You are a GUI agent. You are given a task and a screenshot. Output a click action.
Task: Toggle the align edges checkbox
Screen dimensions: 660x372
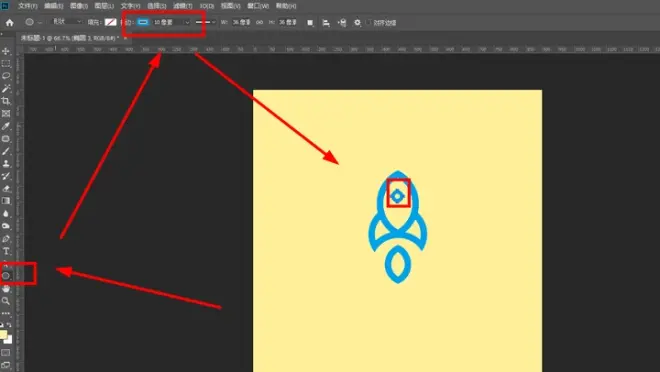pyautogui.click(x=368, y=22)
